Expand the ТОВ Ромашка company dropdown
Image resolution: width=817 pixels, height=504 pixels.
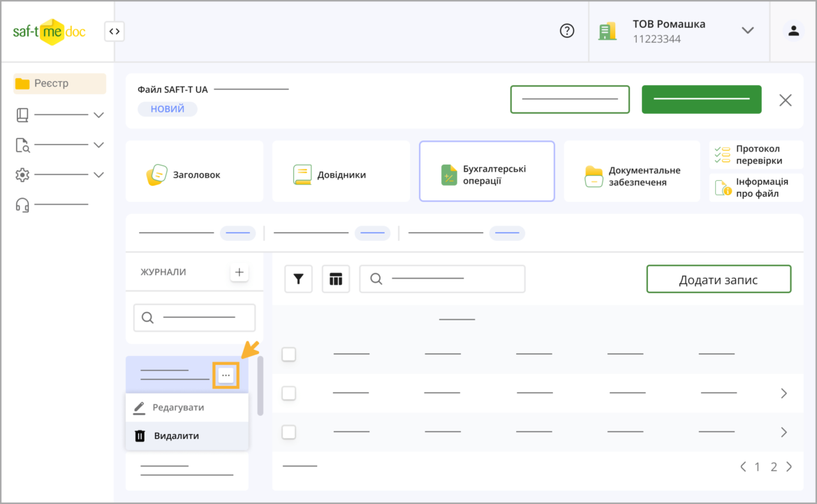[x=748, y=31]
